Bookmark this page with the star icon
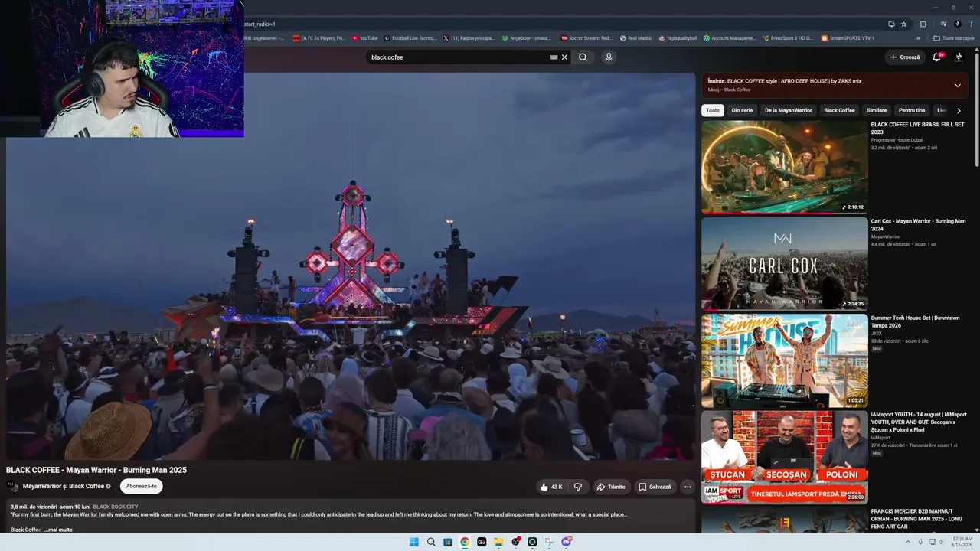Screen dimensions: 980x551 click(903, 24)
